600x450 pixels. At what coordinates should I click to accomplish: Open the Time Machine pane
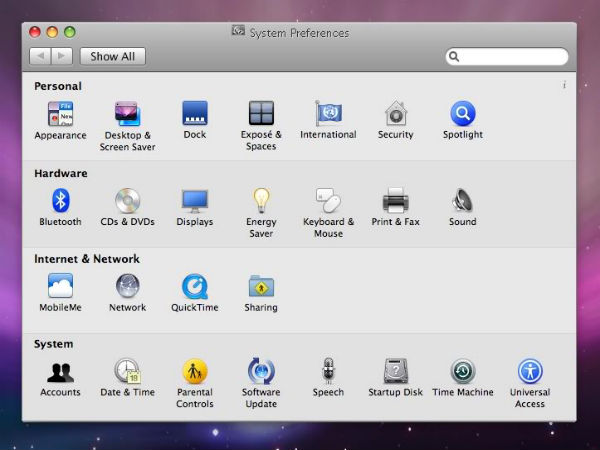463,372
